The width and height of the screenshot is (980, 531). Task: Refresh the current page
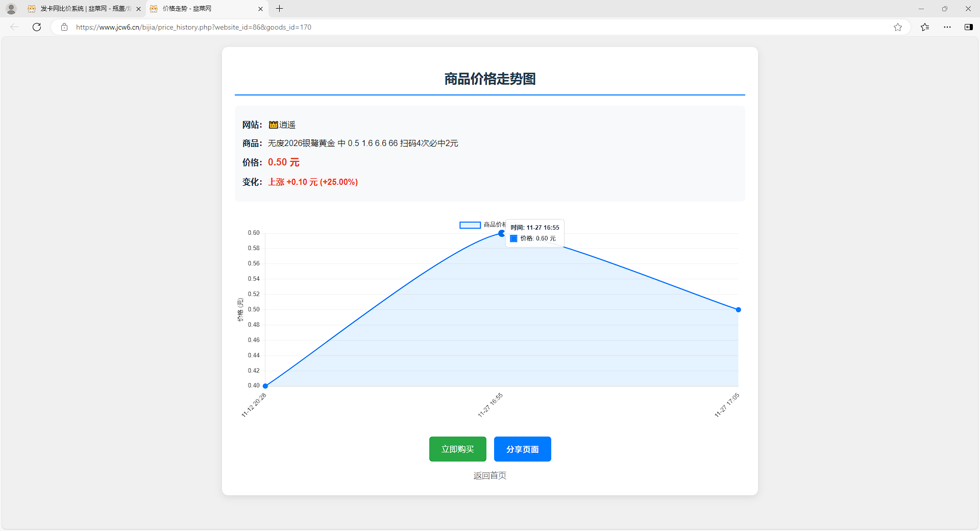tap(37, 27)
